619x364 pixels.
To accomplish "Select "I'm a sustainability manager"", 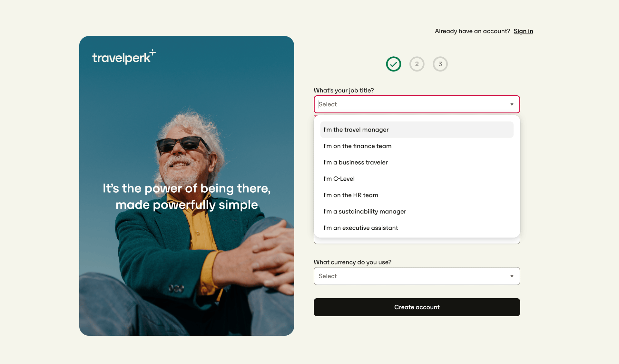I will coord(365,211).
